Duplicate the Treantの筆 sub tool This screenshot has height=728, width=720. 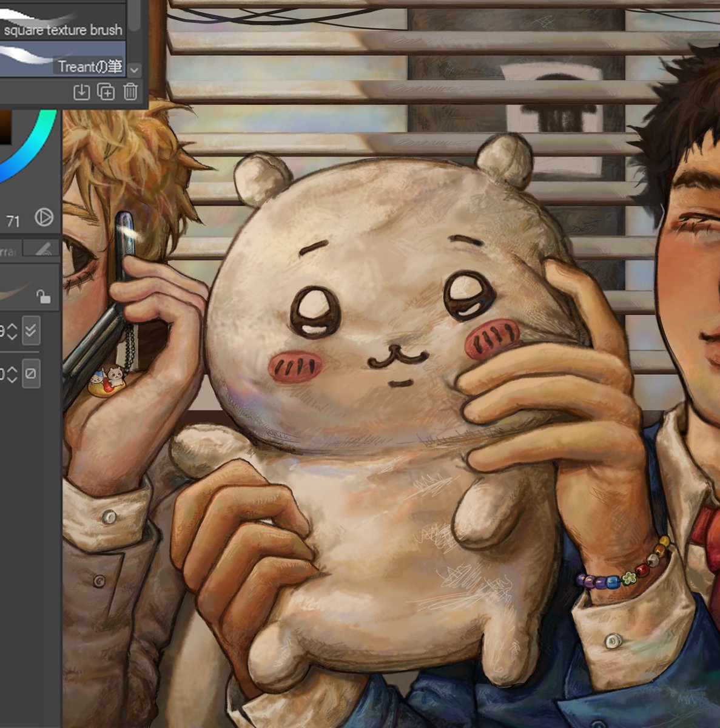click(x=106, y=91)
